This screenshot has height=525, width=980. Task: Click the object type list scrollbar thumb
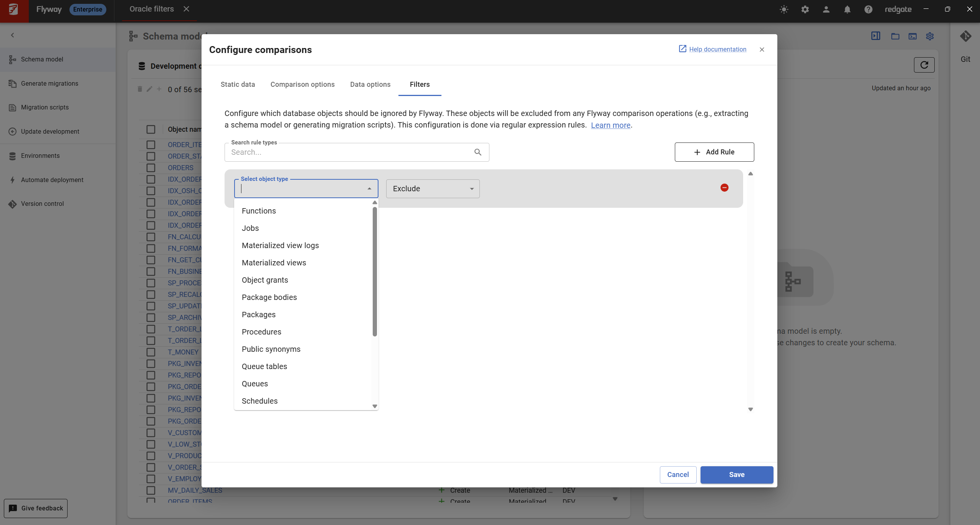point(375,271)
